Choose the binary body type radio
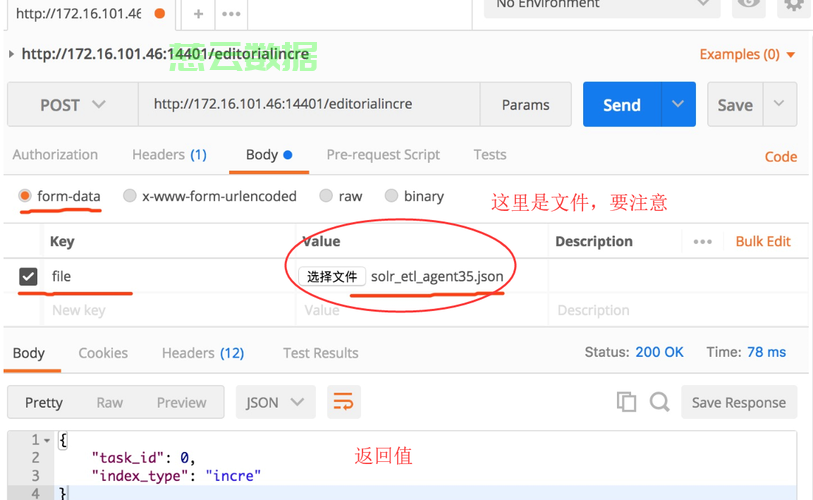This screenshot has height=500, width=813. coord(391,196)
